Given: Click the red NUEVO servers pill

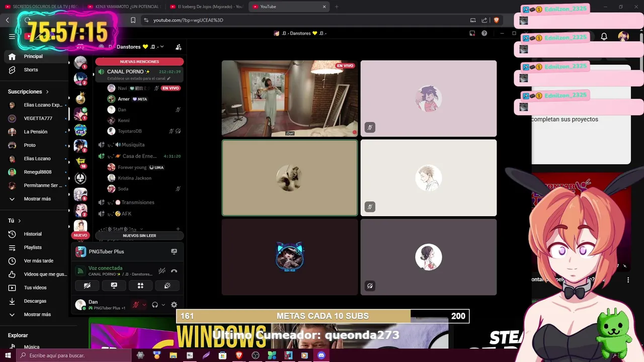Looking at the screenshot, I should point(80,235).
